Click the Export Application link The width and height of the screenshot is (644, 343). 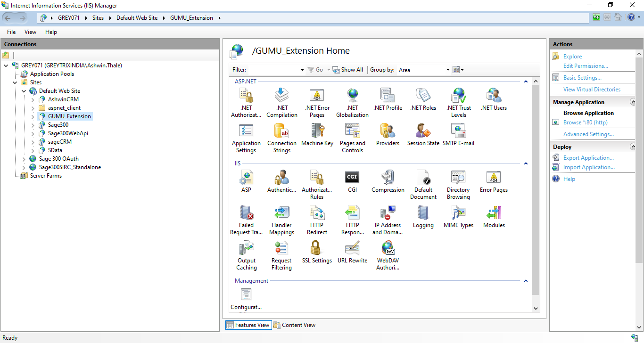[588, 158]
